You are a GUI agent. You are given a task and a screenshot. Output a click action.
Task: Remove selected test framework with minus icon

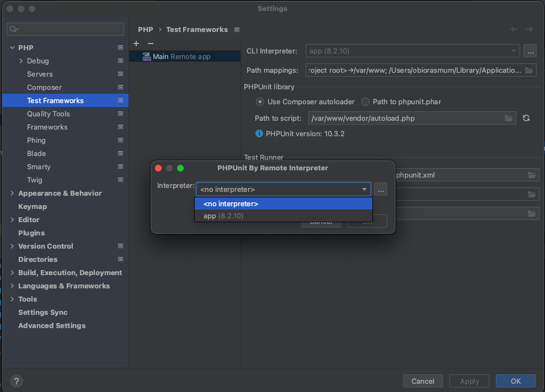tap(151, 44)
